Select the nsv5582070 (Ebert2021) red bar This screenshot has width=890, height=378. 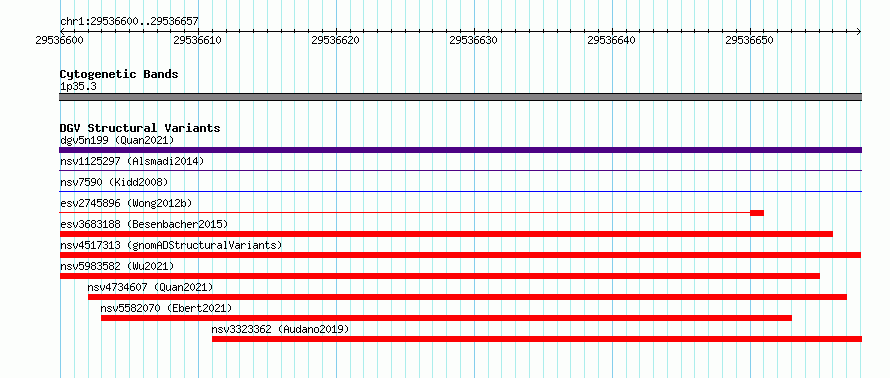(446, 318)
